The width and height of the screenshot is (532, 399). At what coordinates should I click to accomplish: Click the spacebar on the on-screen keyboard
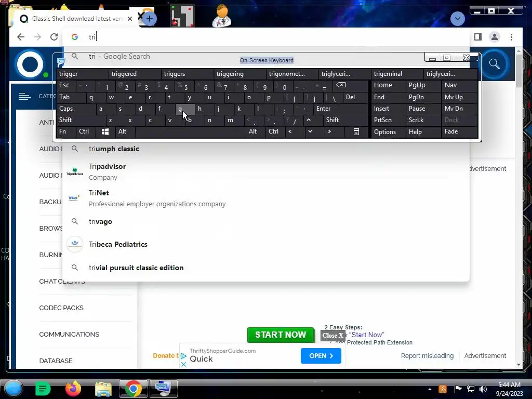tap(190, 131)
